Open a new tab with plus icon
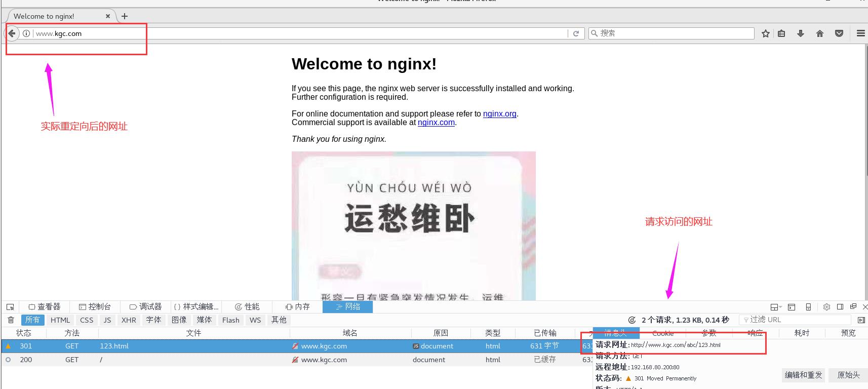This screenshot has width=868, height=389. (x=125, y=16)
